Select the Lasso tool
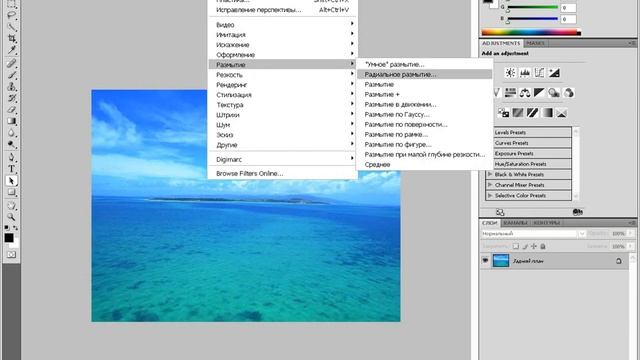The width and height of the screenshot is (640, 360). tap(11, 16)
